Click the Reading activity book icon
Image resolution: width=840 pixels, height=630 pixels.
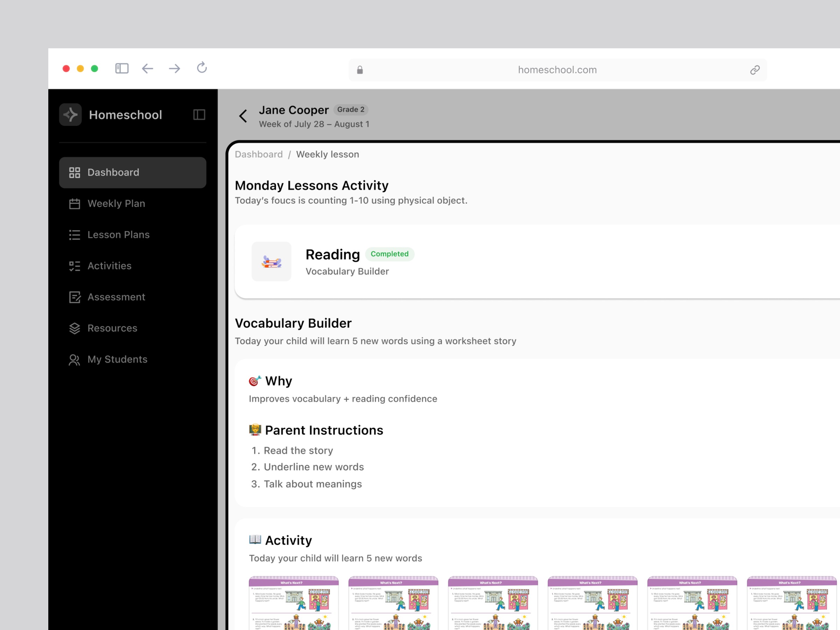tap(271, 261)
